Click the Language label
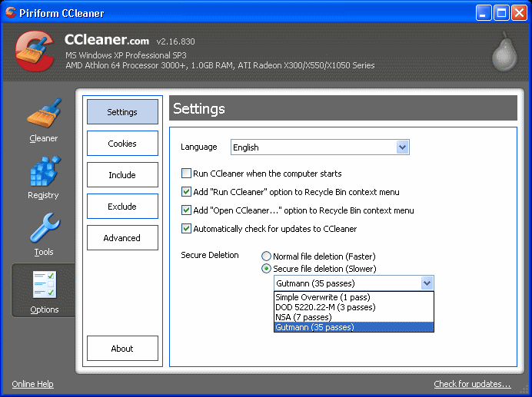 pos(199,147)
